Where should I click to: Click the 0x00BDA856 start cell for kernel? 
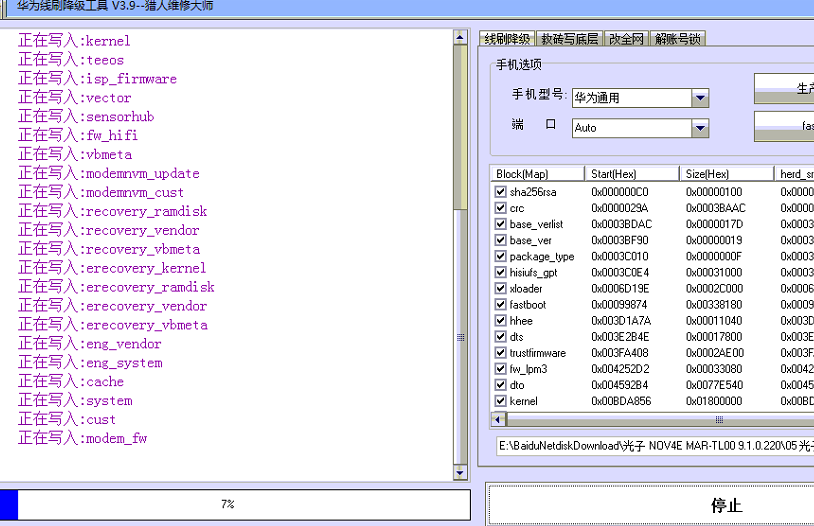[621, 401]
